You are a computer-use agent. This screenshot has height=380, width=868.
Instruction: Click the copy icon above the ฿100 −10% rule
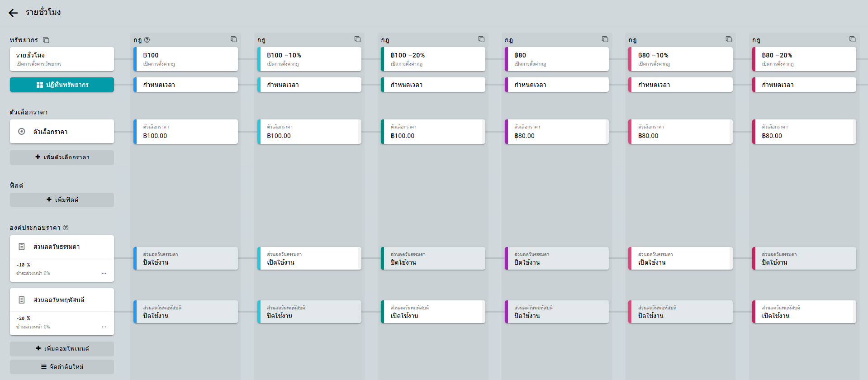[357, 39]
